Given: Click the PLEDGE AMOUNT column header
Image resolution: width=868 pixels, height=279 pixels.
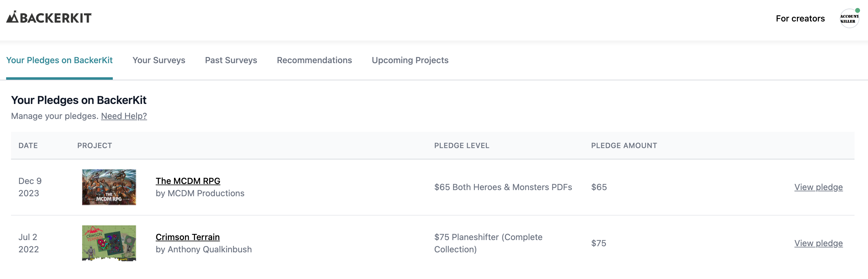Looking at the screenshot, I should tap(624, 146).
